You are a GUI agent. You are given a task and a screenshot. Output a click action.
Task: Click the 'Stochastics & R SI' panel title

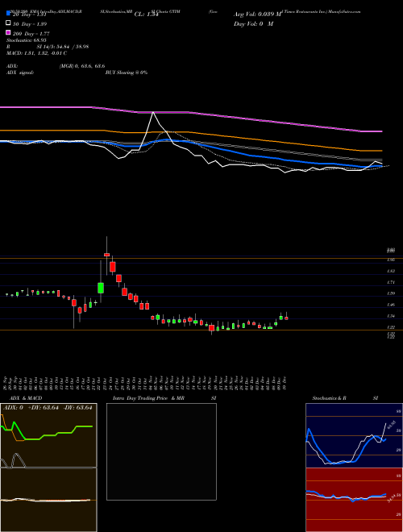[345, 398]
